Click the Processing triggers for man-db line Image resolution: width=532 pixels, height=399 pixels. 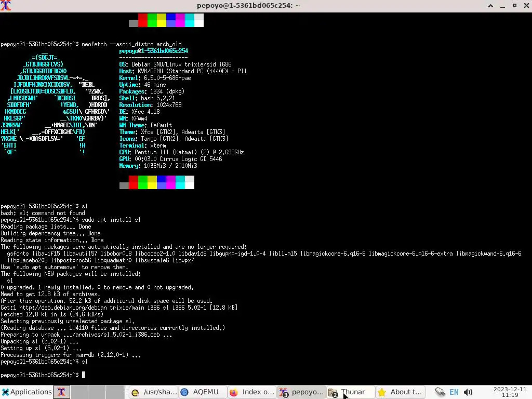(71, 355)
